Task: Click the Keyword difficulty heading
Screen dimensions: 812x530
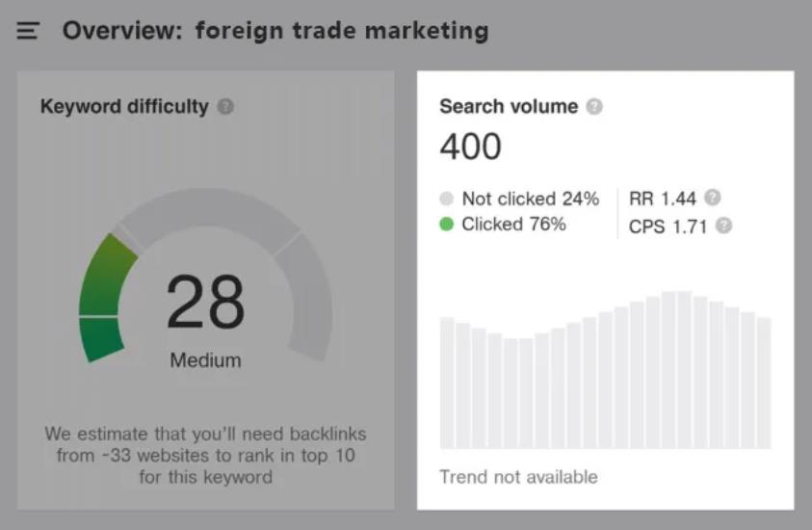Action: 124,106
